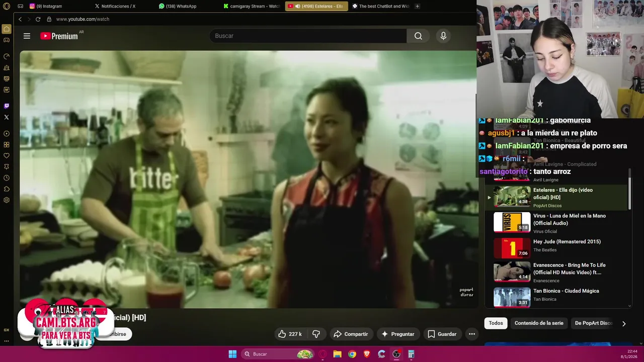Screen dimensions: 644x362
Task: Open the Opera sidebar player icon
Action: pos(7,134)
